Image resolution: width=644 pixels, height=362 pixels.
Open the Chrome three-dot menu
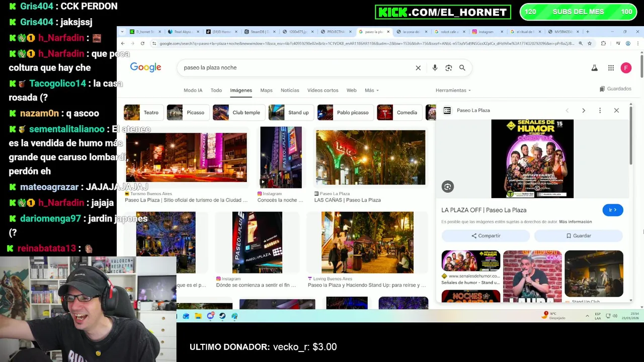pyautogui.click(x=638, y=43)
